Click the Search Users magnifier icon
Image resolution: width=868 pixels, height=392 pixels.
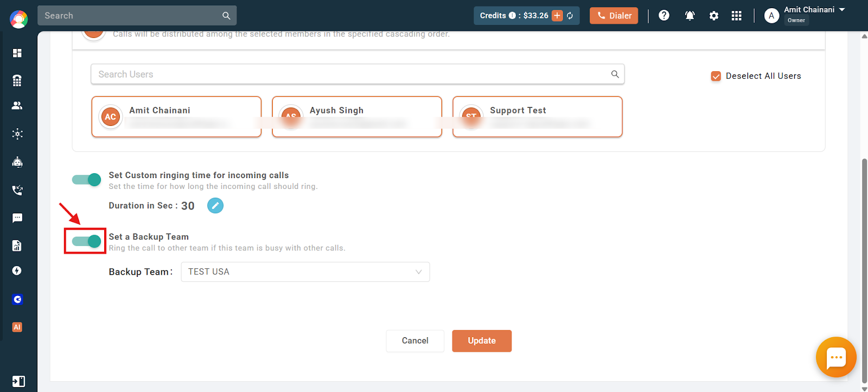615,74
